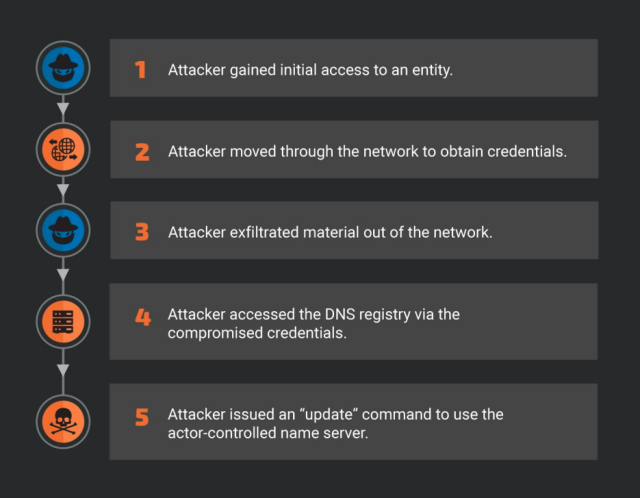Click the "Attacker exfiltrated material" text

coord(329,232)
